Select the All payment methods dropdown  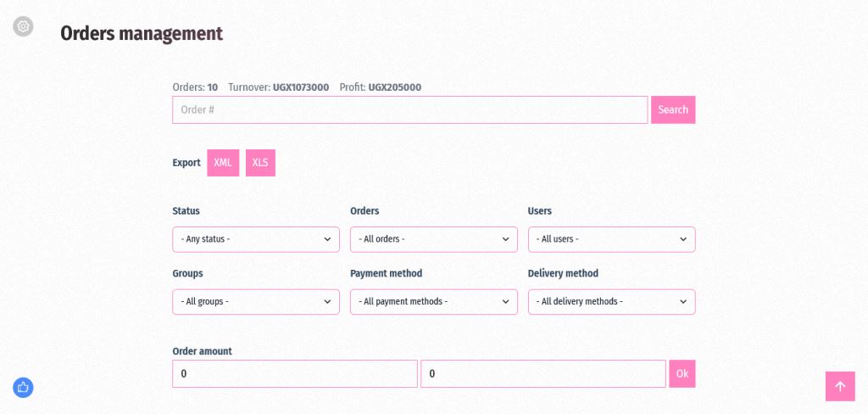click(433, 301)
